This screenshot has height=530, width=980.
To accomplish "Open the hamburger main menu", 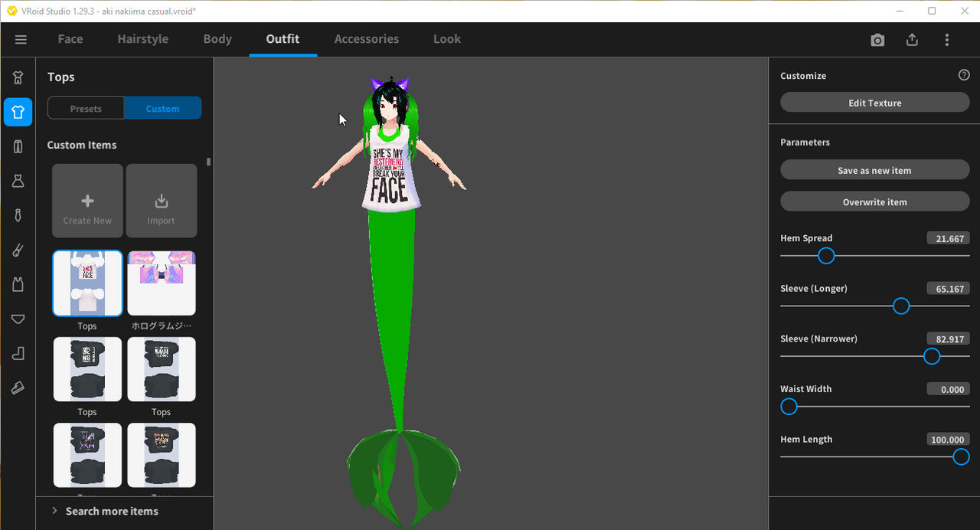I will [21, 39].
